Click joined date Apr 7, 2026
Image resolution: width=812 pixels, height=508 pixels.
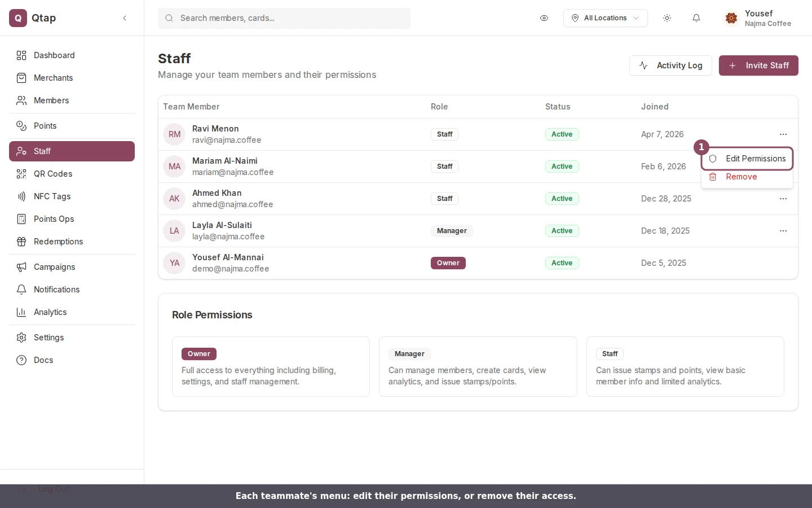point(662,134)
